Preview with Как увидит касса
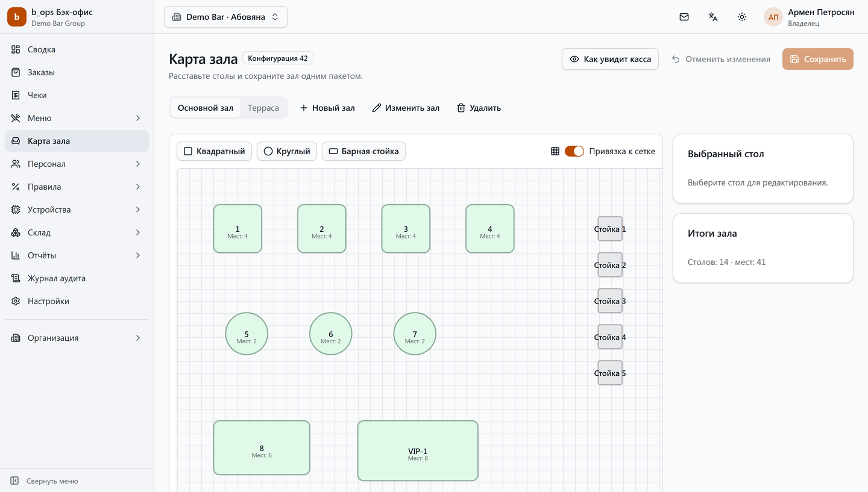 610,59
